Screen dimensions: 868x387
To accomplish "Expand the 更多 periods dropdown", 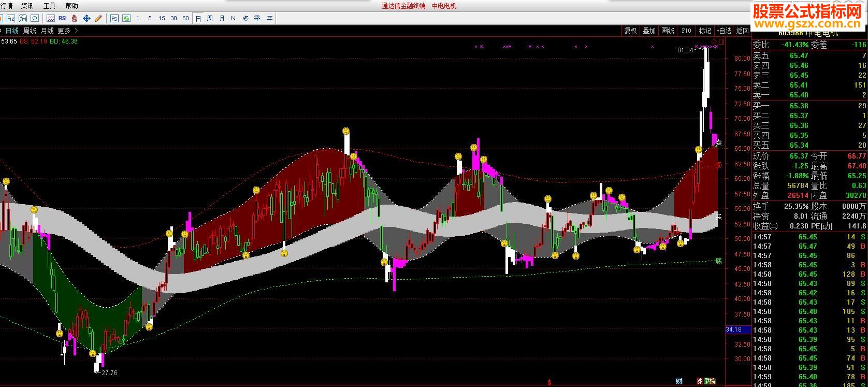I will [67, 31].
